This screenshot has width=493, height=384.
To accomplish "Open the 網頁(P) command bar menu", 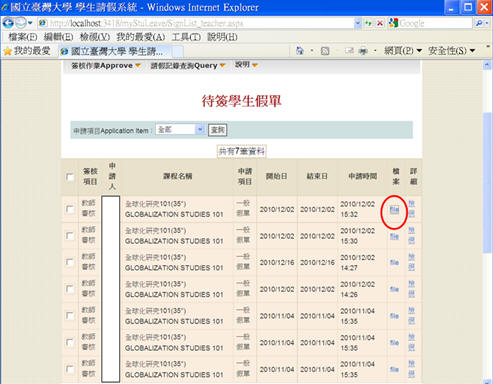I will [403, 51].
